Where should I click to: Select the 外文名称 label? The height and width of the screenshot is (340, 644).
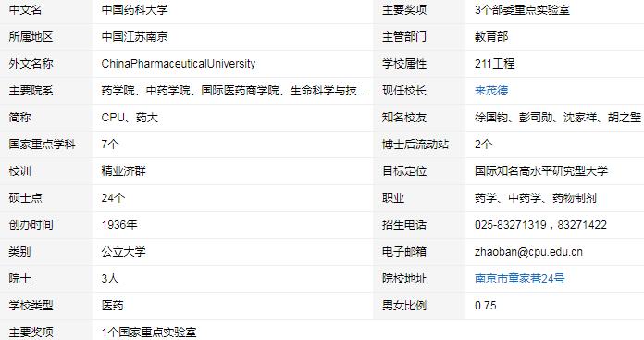(x=31, y=64)
